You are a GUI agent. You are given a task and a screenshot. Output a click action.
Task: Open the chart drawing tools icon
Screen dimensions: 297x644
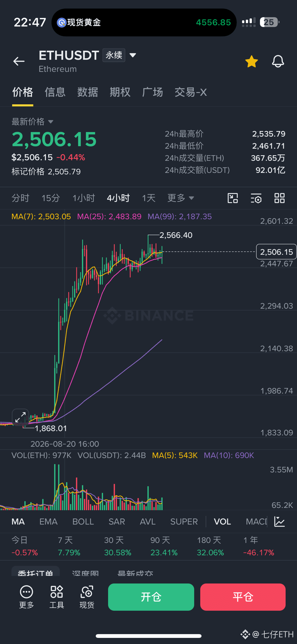(233, 198)
